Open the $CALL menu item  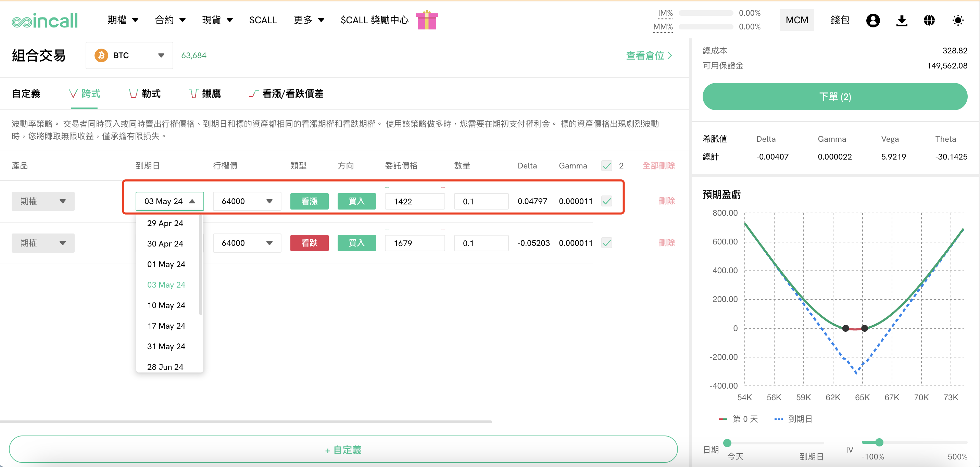(x=263, y=20)
